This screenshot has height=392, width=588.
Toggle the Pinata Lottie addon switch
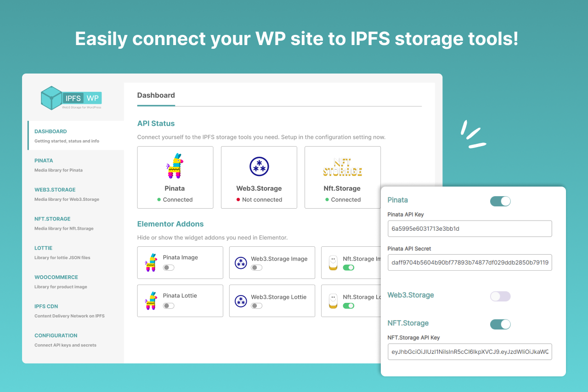pyautogui.click(x=169, y=306)
